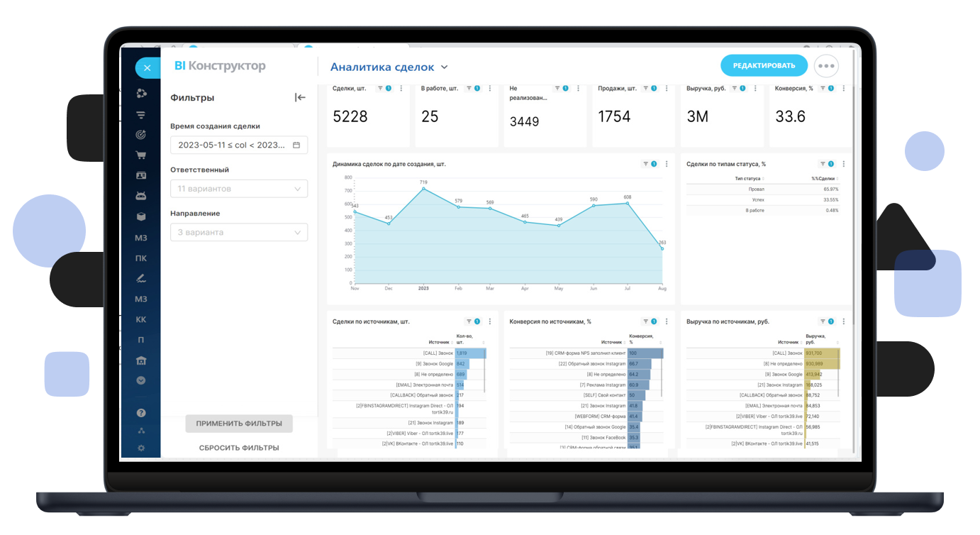Open filter badge on Динамика сделок chart

click(650, 164)
